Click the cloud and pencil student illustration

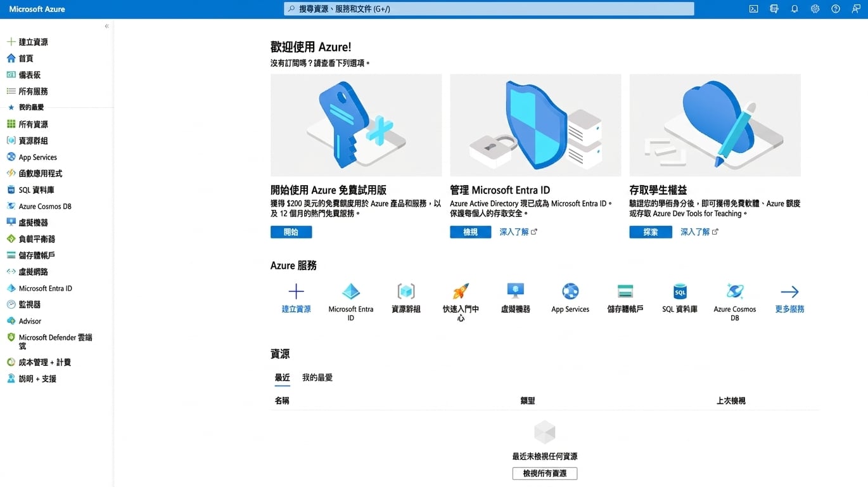click(x=715, y=125)
